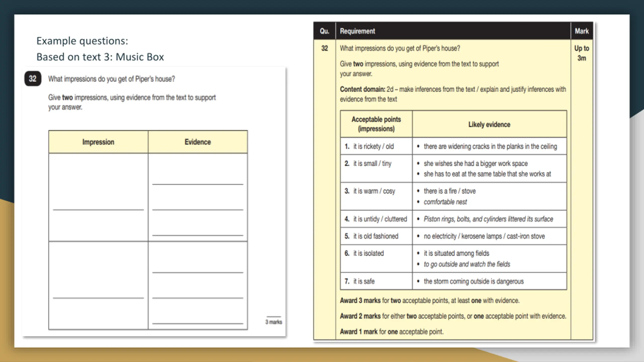Click the second Impression answer cell
644x362 pixels.
click(98, 285)
